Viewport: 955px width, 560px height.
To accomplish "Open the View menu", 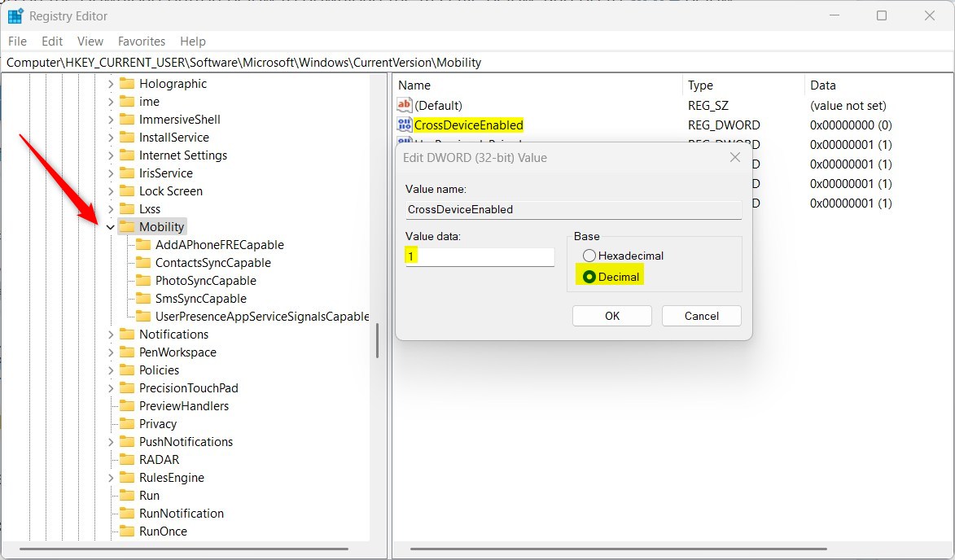I will pos(90,41).
